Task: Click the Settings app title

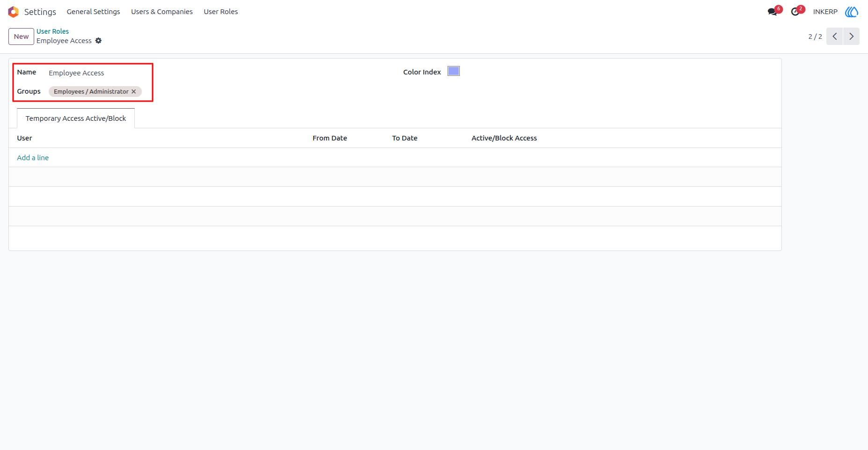Action: tap(40, 12)
